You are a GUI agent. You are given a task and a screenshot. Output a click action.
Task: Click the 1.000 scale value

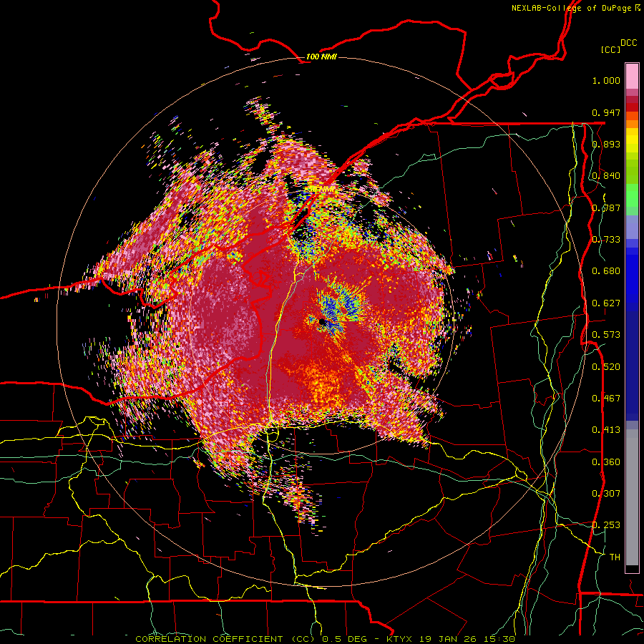tap(606, 81)
